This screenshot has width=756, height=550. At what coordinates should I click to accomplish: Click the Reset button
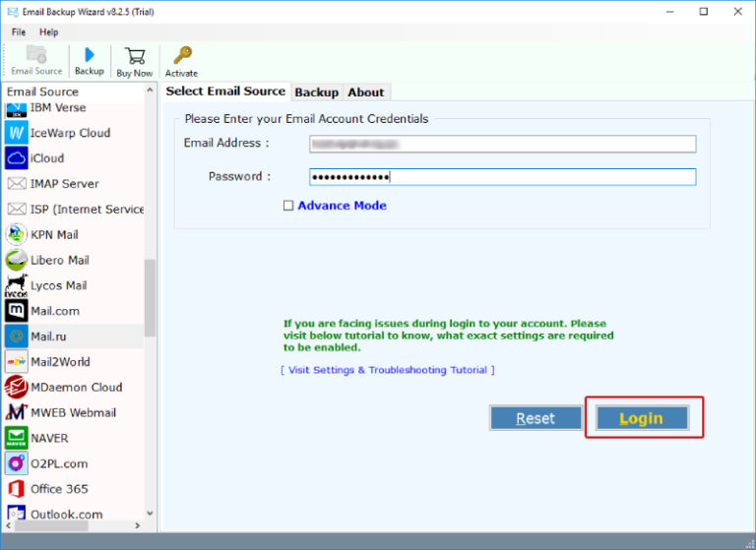pyautogui.click(x=535, y=418)
